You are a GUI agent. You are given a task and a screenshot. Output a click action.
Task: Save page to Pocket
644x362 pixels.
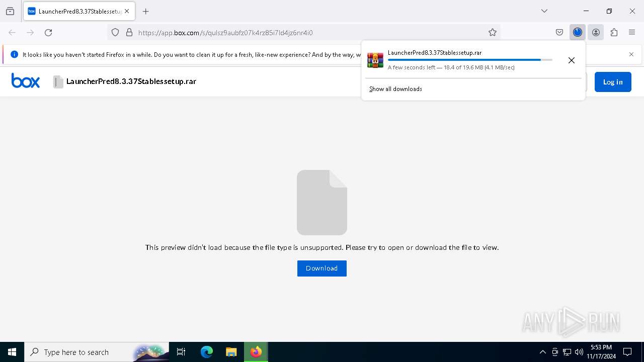pyautogui.click(x=559, y=32)
